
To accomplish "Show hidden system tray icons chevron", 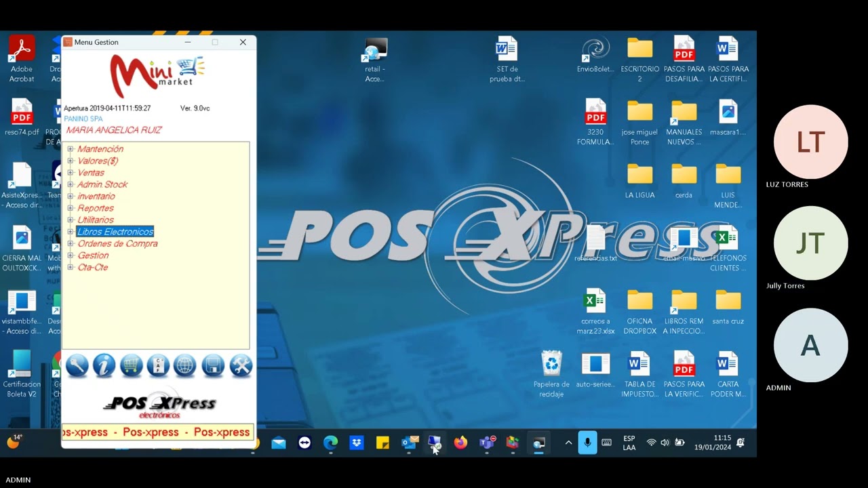I will click(568, 443).
